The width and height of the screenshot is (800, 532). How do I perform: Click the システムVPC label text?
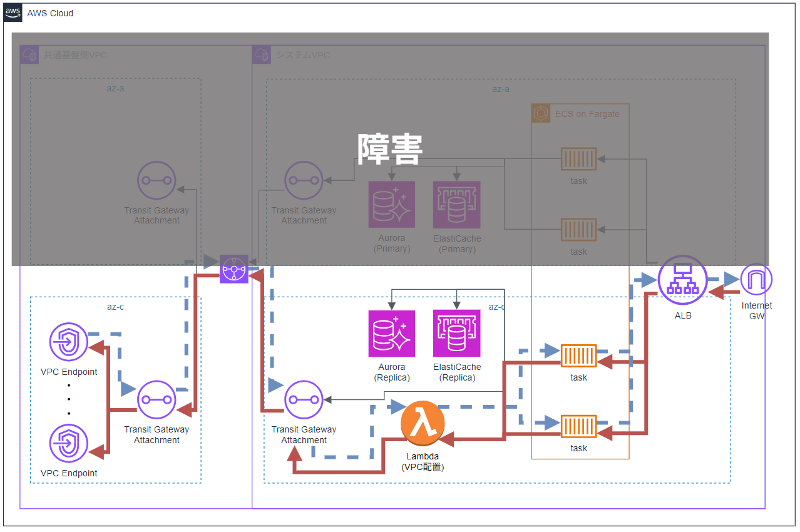click(303, 55)
